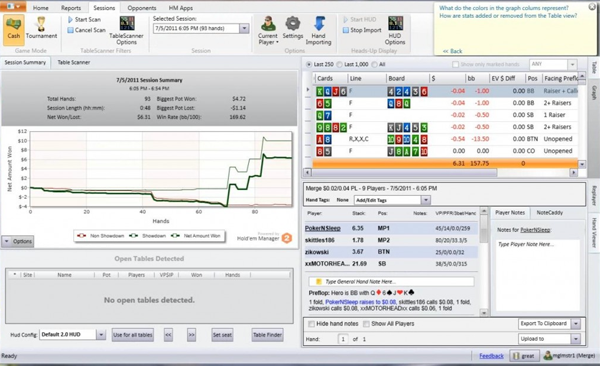
Task: Start the table scan
Action: point(84,20)
